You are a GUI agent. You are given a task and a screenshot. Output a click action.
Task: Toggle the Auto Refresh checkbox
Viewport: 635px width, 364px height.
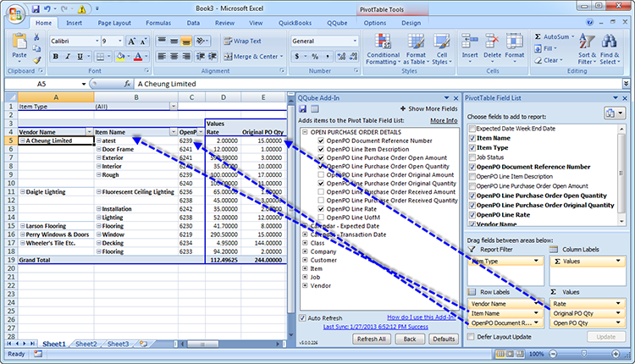pyautogui.click(x=305, y=317)
